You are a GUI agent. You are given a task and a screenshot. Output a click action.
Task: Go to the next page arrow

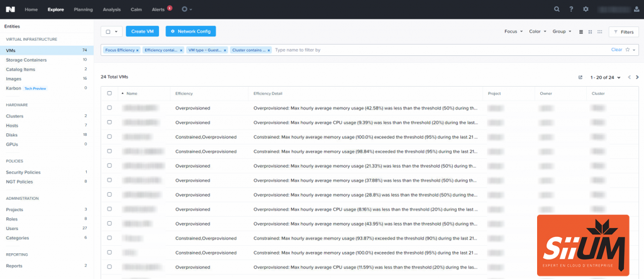[637, 77]
